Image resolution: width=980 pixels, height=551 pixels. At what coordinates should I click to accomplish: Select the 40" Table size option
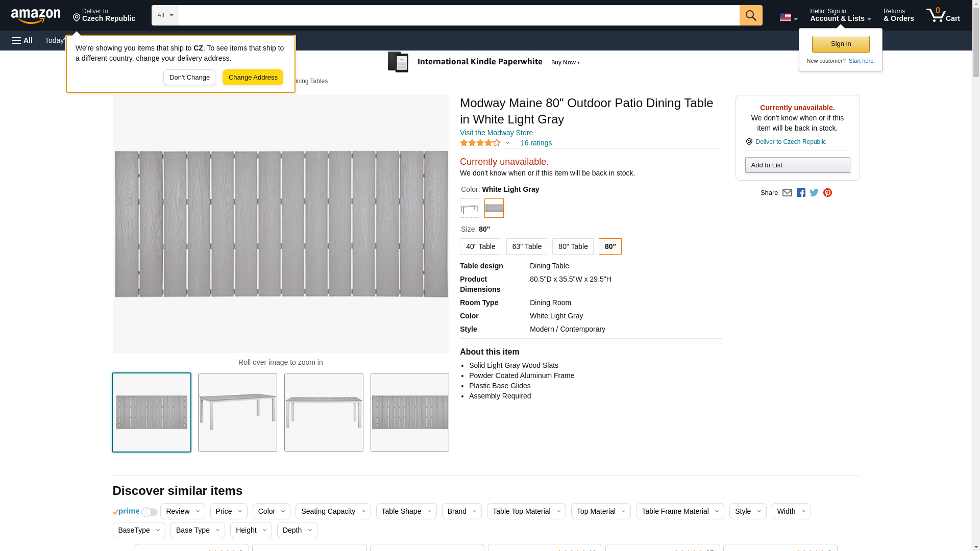[x=480, y=246]
